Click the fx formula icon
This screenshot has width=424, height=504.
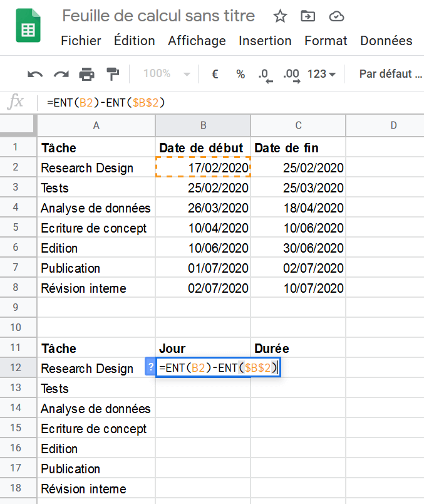click(16, 103)
